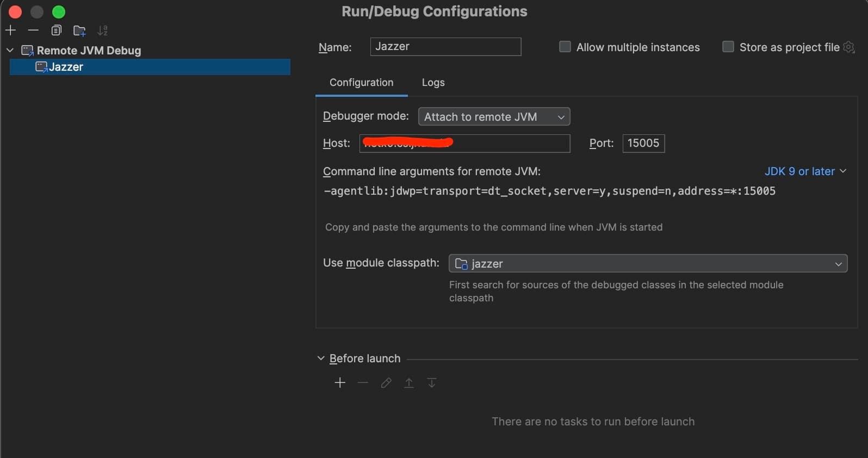This screenshot has height=458, width=868.
Task: Move before launch task down
Action: pyautogui.click(x=432, y=383)
